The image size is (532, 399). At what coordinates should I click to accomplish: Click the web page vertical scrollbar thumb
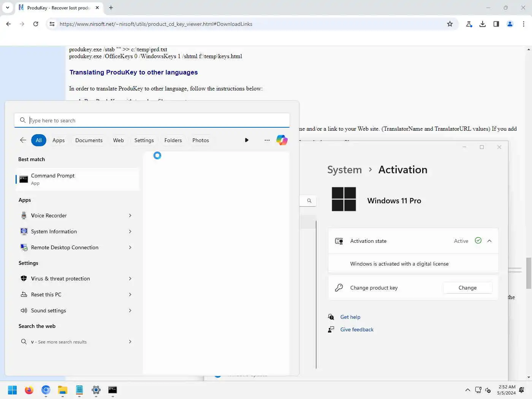click(x=529, y=273)
